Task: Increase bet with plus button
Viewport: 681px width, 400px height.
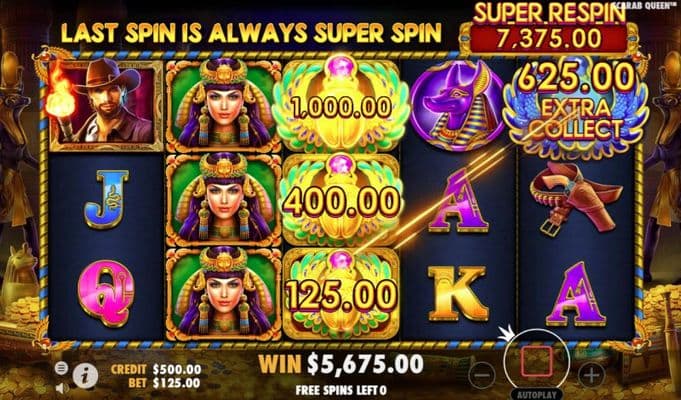Action: click(x=591, y=374)
